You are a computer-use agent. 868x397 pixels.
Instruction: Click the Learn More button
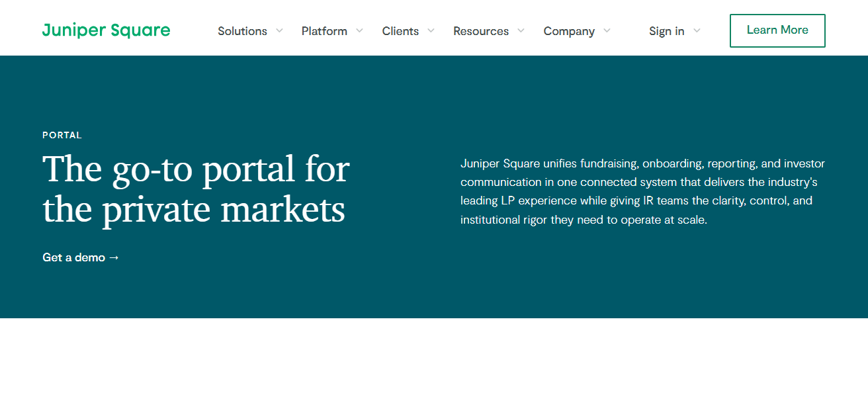[x=777, y=30]
